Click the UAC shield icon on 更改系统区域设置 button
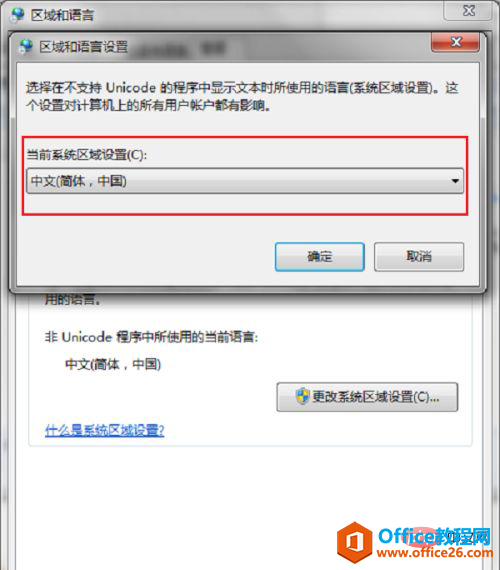 click(302, 397)
